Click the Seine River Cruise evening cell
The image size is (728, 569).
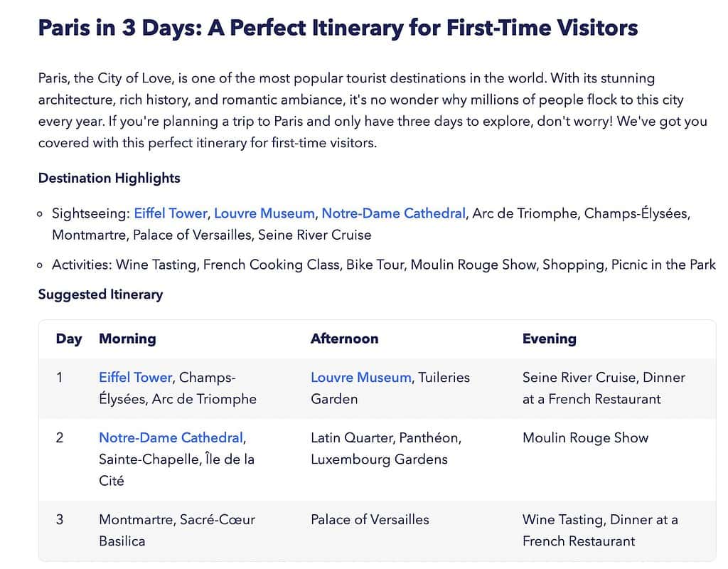click(x=603, y=388)
